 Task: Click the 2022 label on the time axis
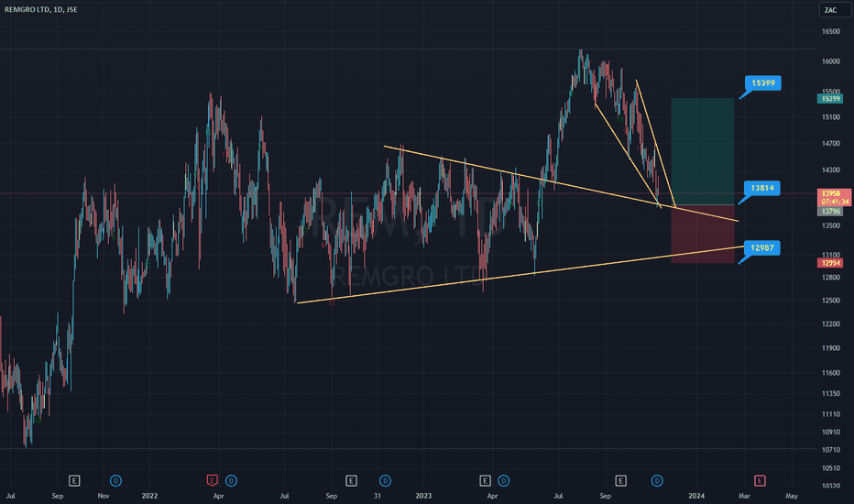coord(149,496)
